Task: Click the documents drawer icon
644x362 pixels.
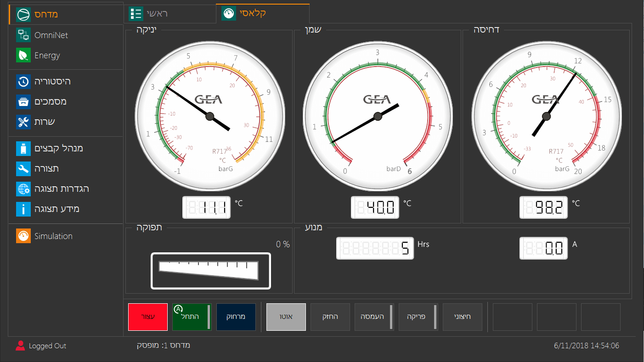Action: click(x=23, y=101)
